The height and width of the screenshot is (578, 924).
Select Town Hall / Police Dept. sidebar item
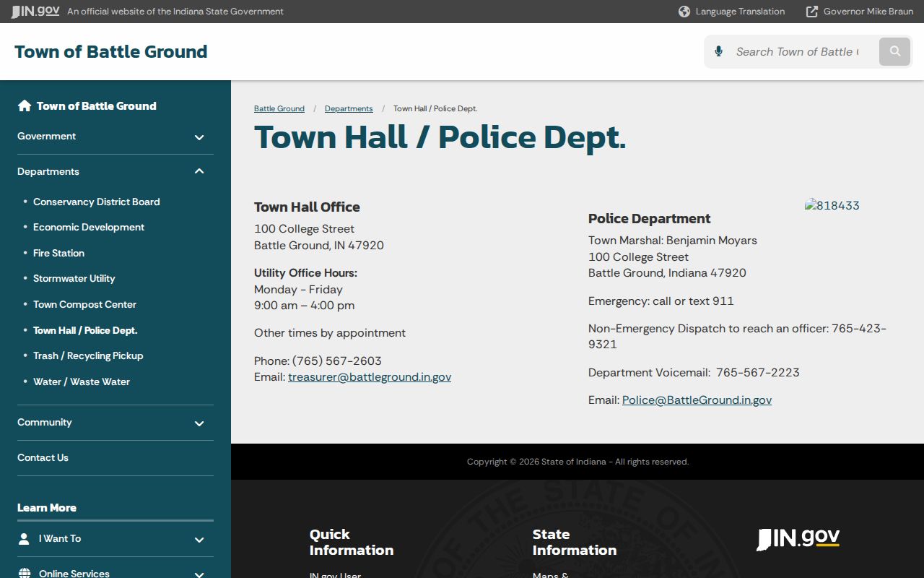click(85, 330)
